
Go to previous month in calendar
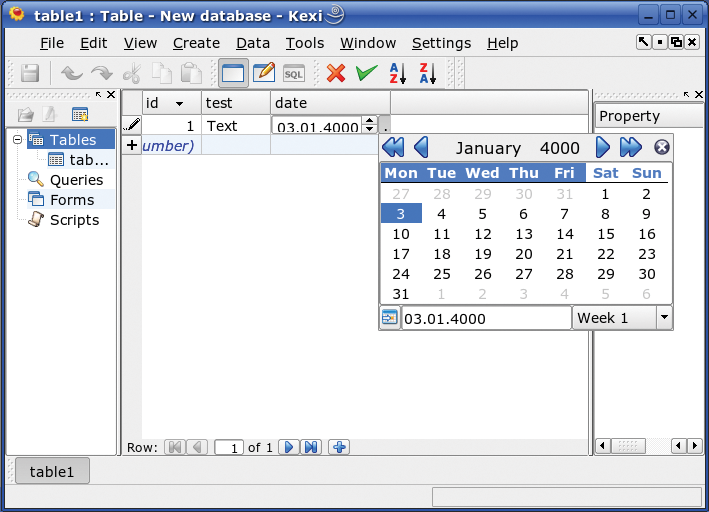pos(421,147)
